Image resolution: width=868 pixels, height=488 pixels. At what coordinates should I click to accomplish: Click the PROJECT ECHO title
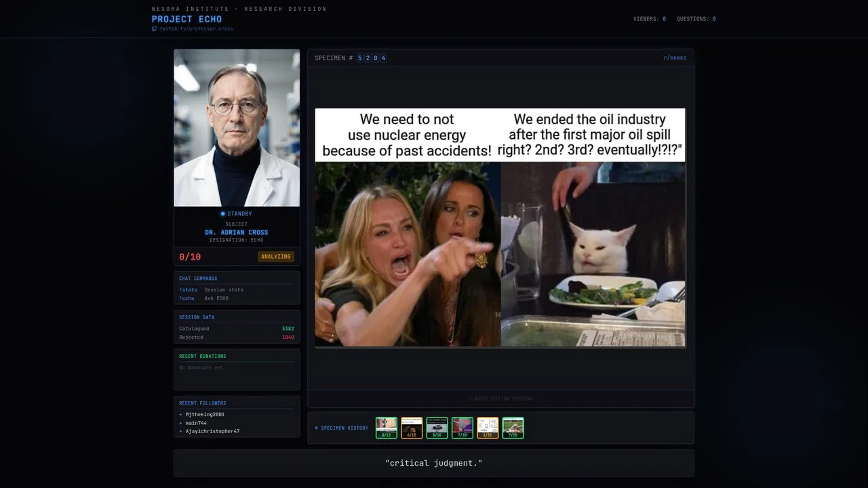coord(186,19)
